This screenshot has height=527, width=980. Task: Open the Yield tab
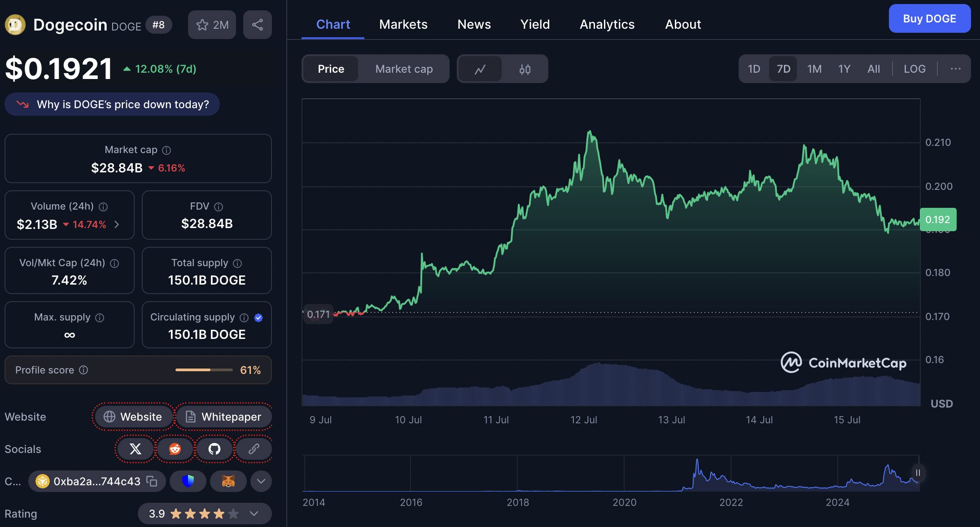[x=535, y=24]
